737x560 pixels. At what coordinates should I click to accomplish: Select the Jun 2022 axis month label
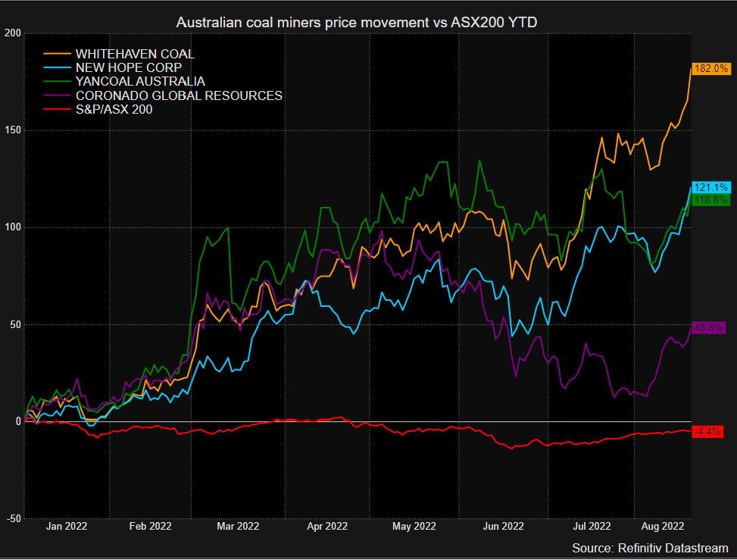click(x=502, y=525)
